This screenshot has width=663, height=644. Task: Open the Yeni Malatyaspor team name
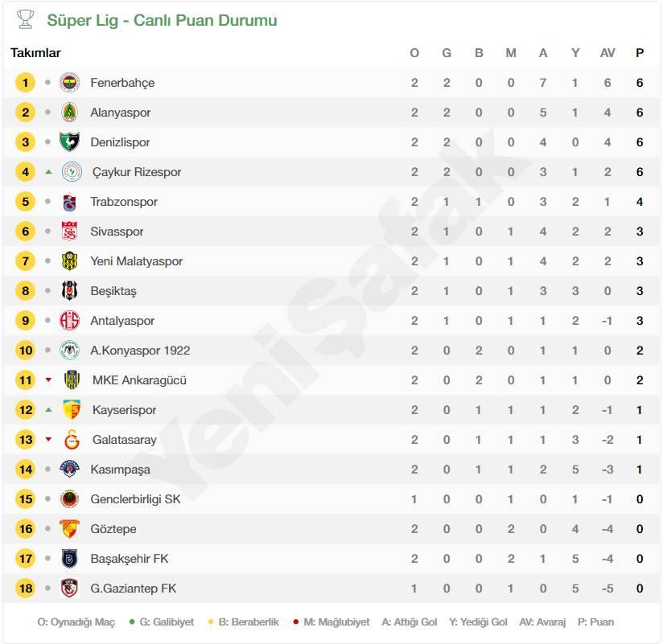137,261
